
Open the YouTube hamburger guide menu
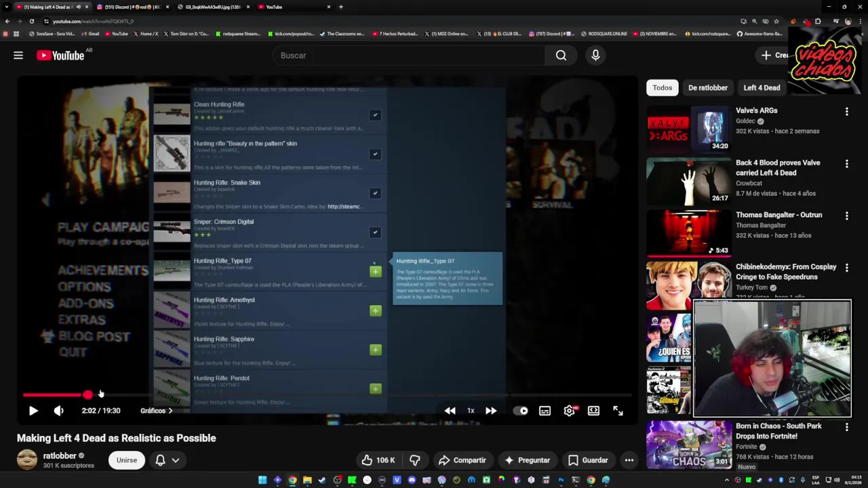(x=18, y=56)
